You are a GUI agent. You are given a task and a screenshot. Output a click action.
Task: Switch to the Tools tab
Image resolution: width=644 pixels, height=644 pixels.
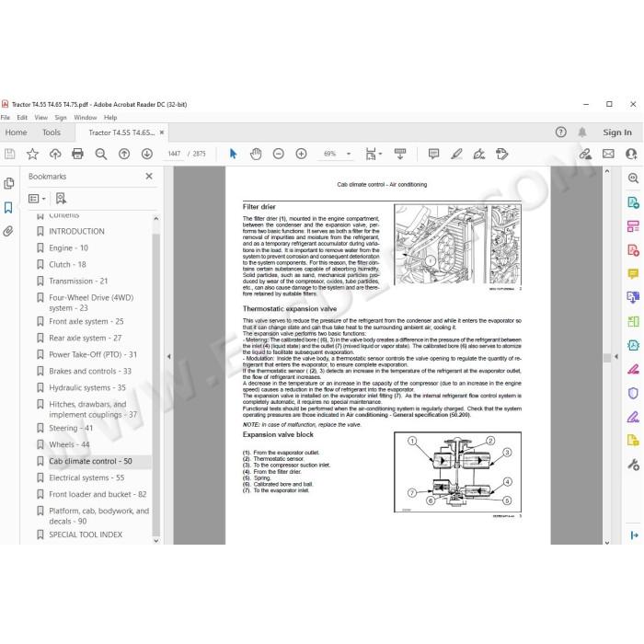[x=52, y=132]
